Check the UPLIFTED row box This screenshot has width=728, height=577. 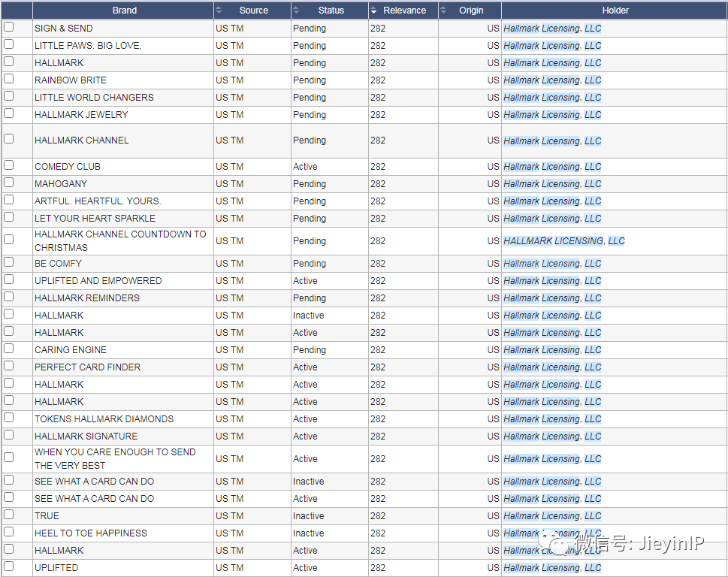click(x=9, y=566)
